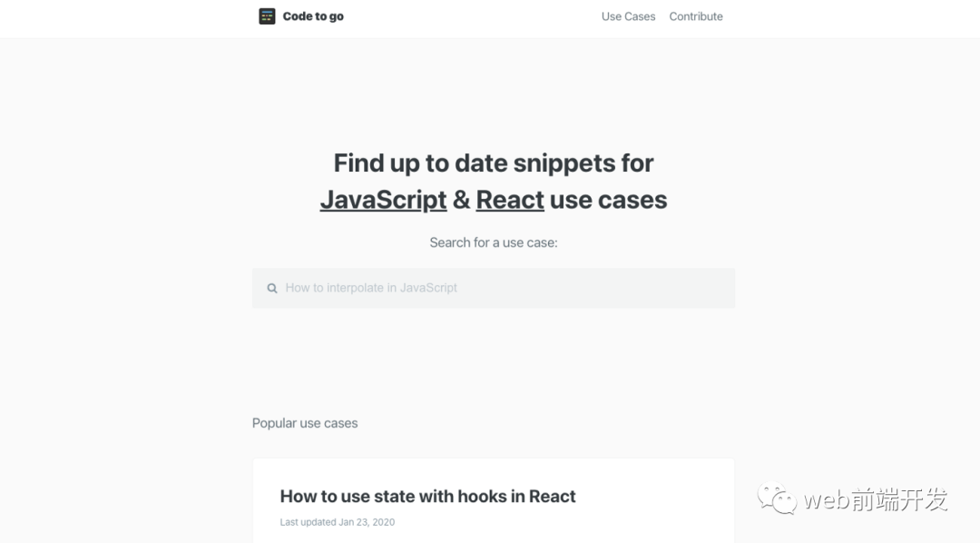Follow the underlined React link in heading
980x543 pixels.
coord(510,200)
